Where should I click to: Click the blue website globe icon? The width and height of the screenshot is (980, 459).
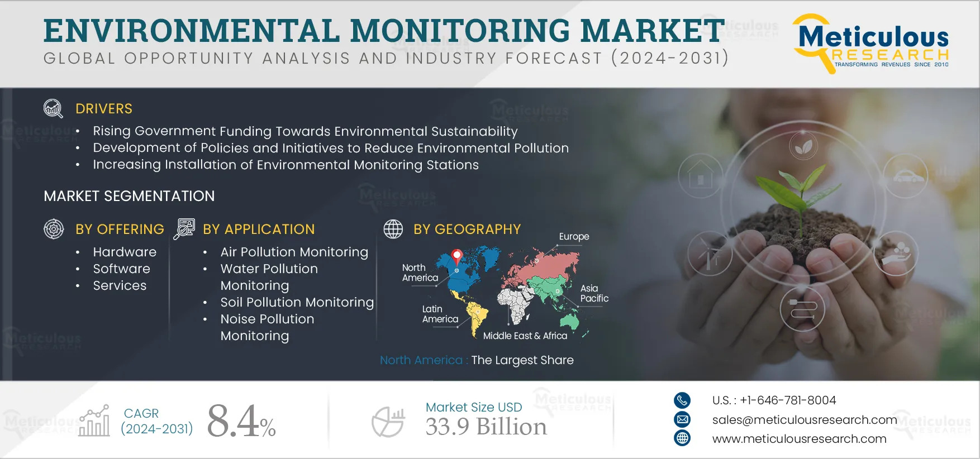(x=682, y=438)
